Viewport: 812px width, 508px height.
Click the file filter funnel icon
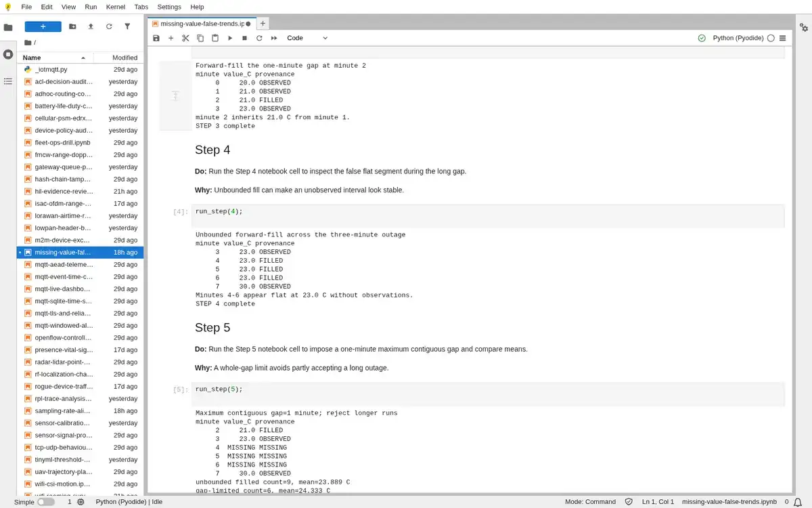point(127,26)
